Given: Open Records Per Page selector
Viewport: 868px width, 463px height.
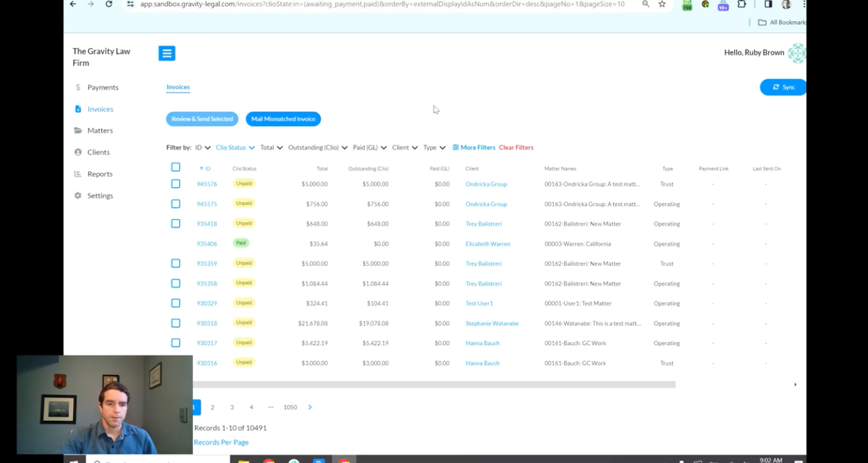Looking at the screenshot, I should (x=221, y=443).
